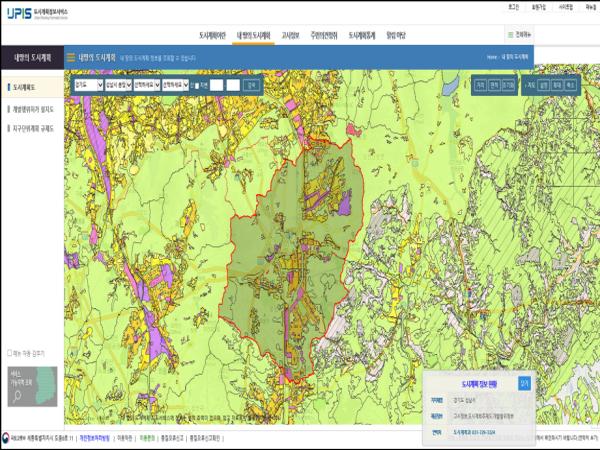Close the 도시계획 정보 현황 popup panel

(524, 382)
